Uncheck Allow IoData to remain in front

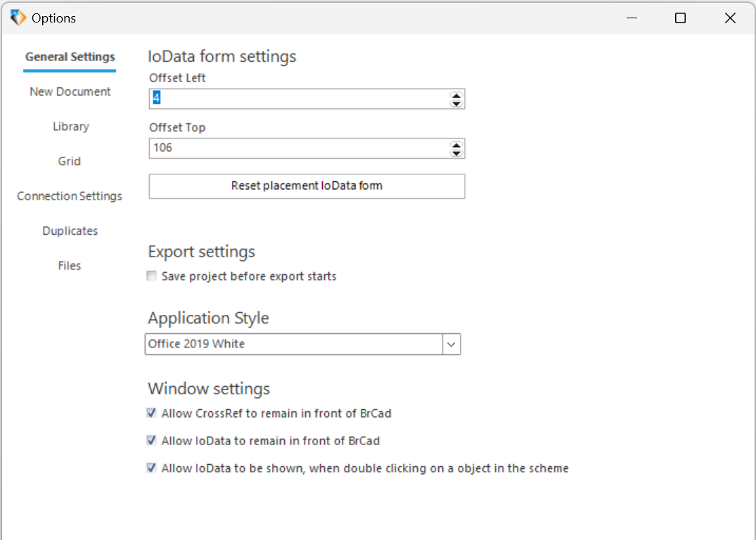point(151,440)
